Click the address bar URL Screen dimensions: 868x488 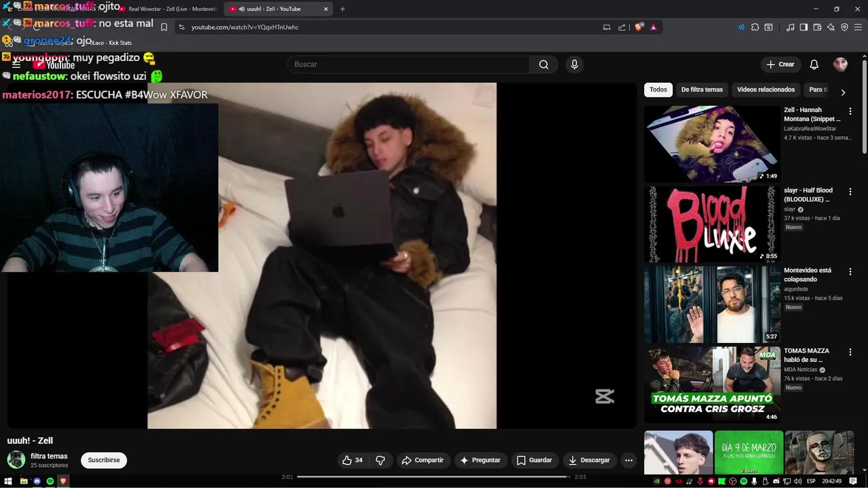tap(245, 27)
